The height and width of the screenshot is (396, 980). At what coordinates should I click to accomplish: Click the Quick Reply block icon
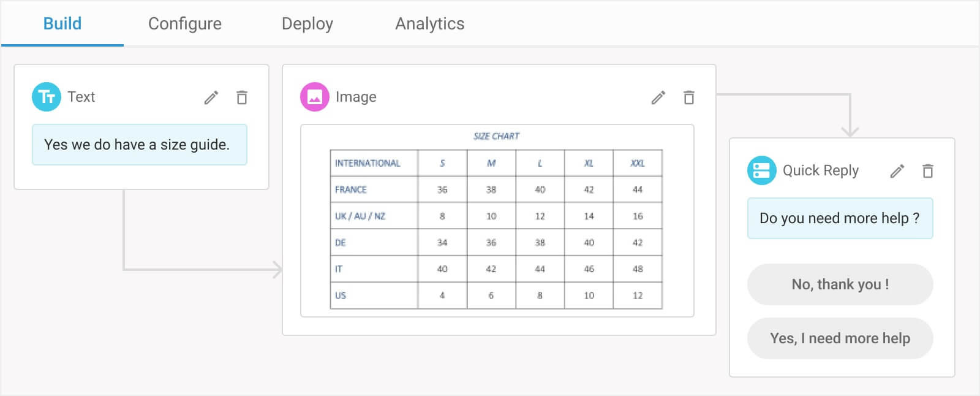click(762, 170)
